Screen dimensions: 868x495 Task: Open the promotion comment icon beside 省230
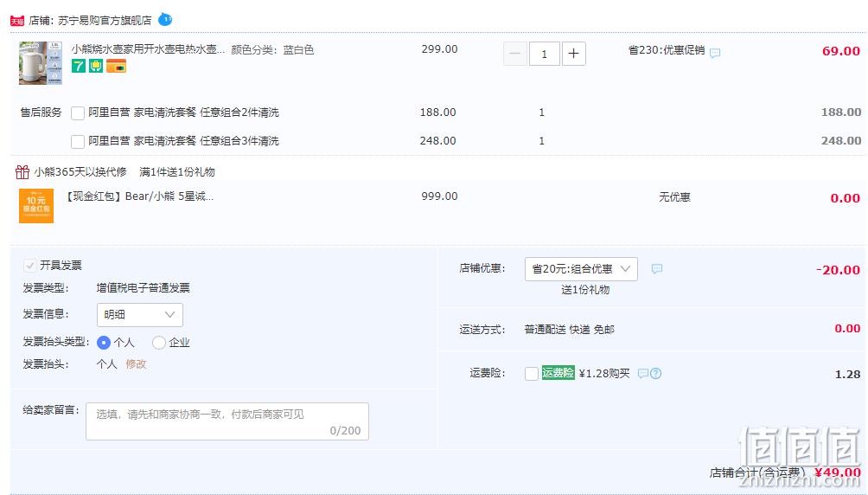coord(715,53)
